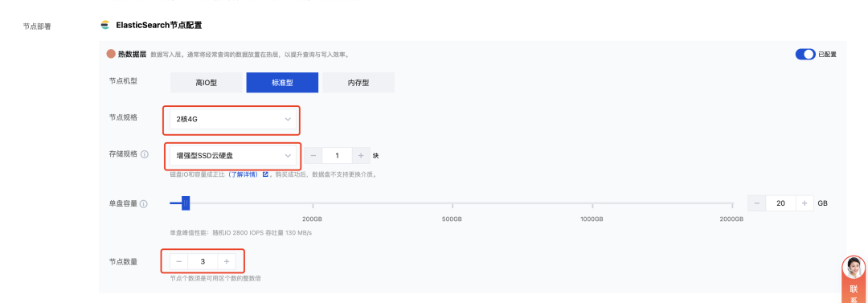Toggle the 已配置 hot data layer switch
The width and height of the screenshot is (868, 303).
tap(805, 55)
